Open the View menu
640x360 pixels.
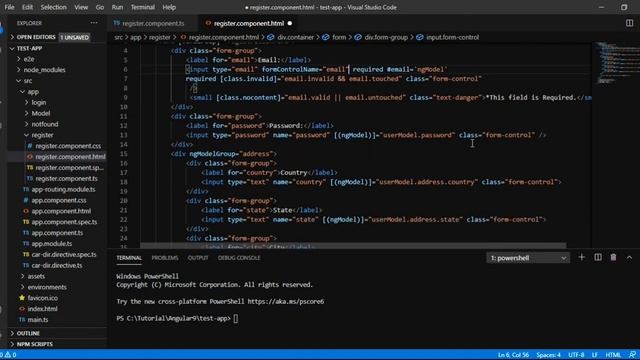click(81, 7)
